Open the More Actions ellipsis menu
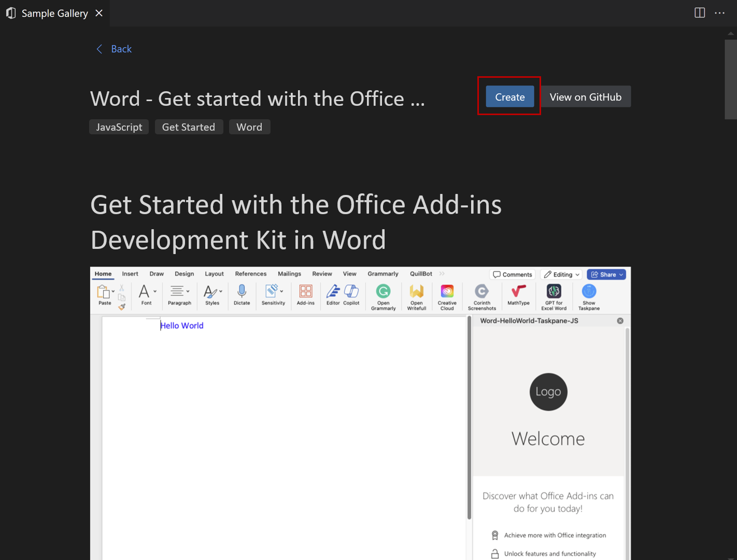This screenshot has height=560, width=737. [x=719, y=13]
